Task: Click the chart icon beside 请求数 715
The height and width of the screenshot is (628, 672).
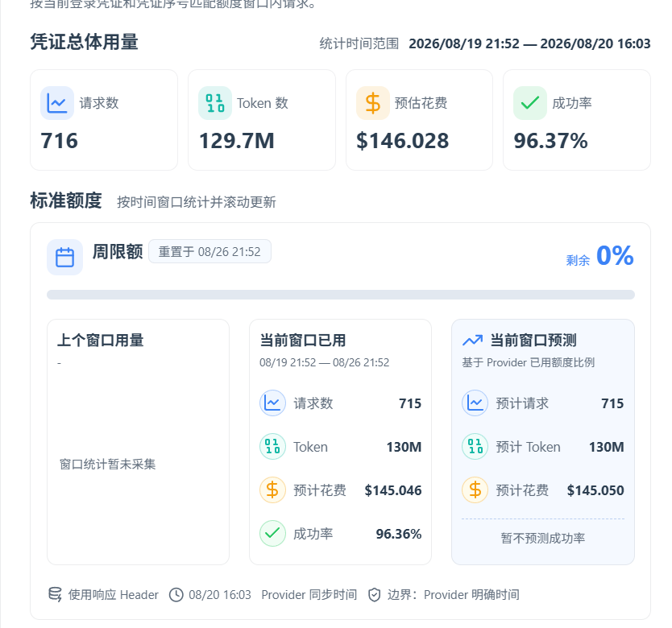Action: [x=272, y=403]
